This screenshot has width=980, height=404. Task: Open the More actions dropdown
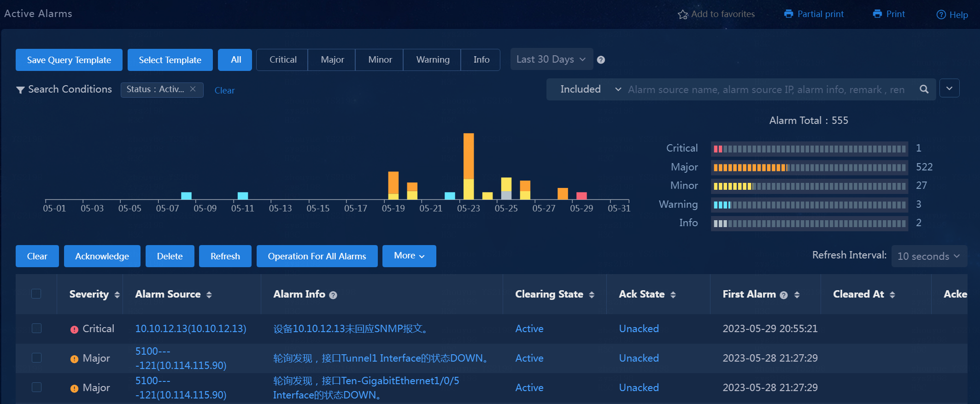pyautogui.click(x=409, y=256)
